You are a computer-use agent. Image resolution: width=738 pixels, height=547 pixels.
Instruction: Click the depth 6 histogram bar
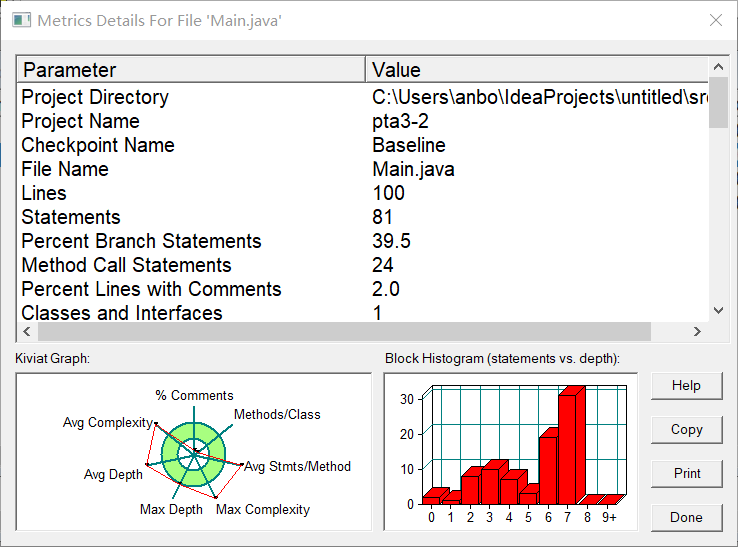(548, 471)
